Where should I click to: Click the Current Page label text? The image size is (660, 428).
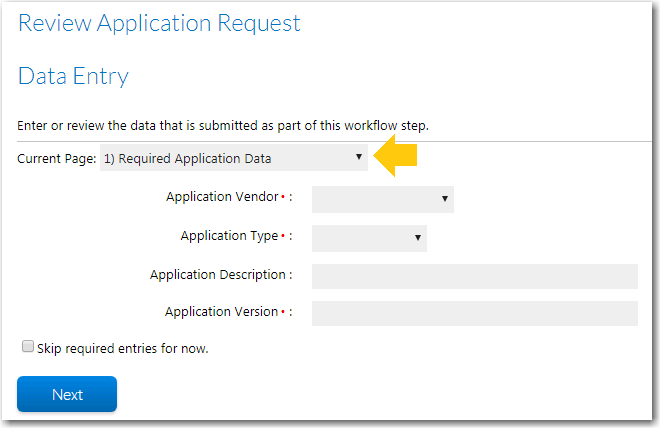tap(57, 159)
